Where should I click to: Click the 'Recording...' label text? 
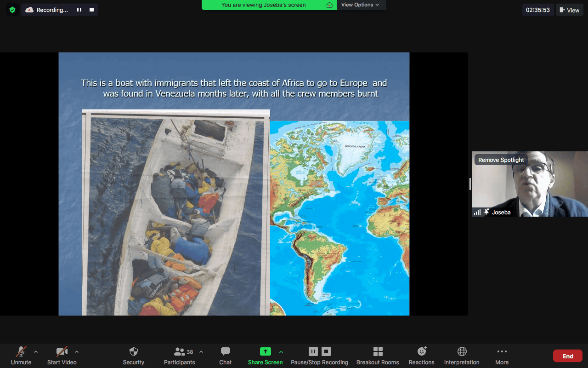[52, 10]
